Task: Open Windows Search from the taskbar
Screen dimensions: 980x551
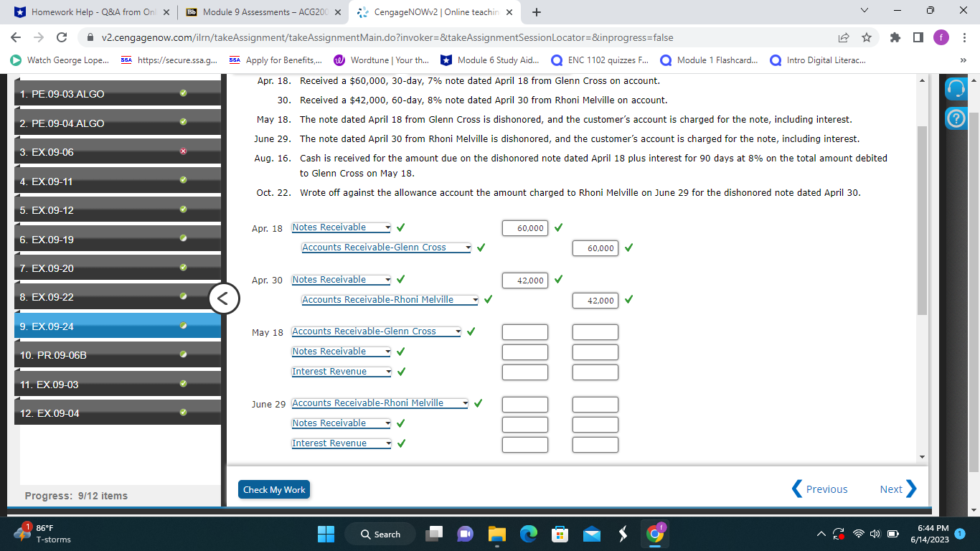Action: 380,534
